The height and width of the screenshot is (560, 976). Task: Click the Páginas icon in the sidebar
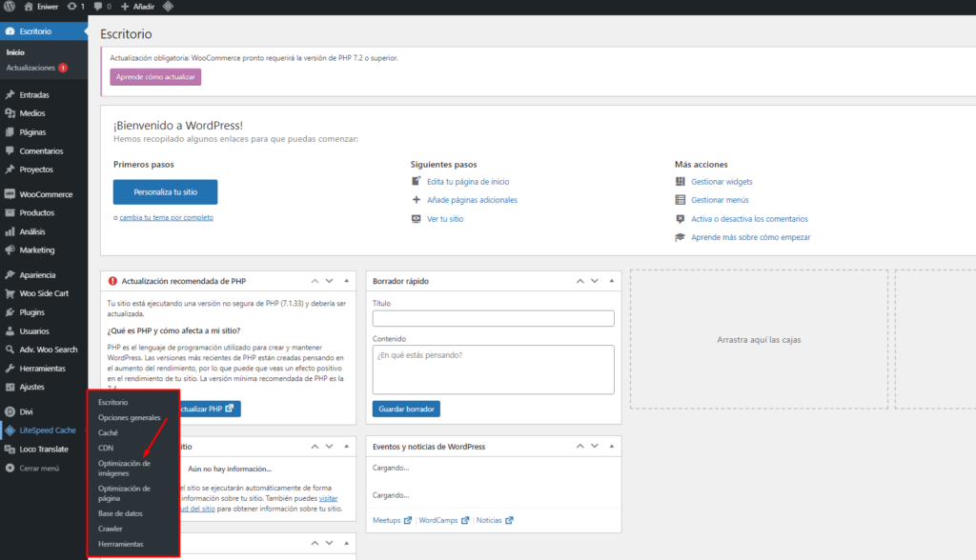point(10,132)
